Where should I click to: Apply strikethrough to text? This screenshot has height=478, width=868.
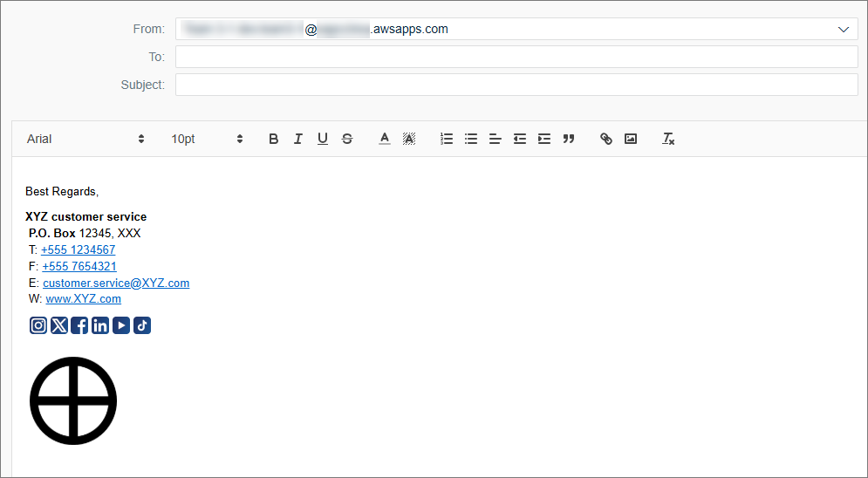coord(347,139)
